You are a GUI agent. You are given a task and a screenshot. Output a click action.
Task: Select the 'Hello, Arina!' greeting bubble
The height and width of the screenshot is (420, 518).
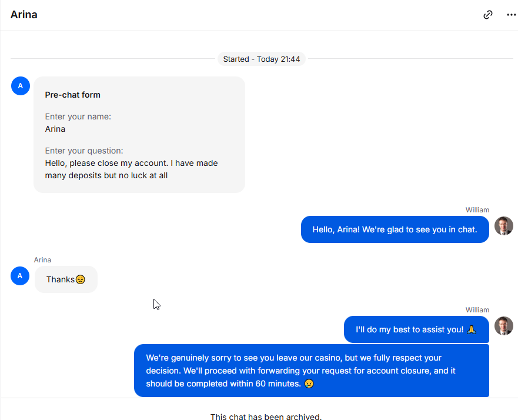click(395, 229)
